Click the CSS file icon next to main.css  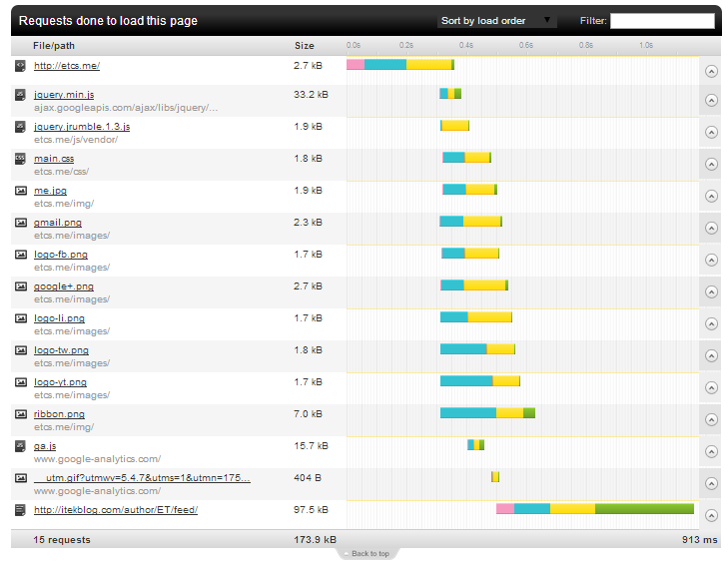point(20,159)
